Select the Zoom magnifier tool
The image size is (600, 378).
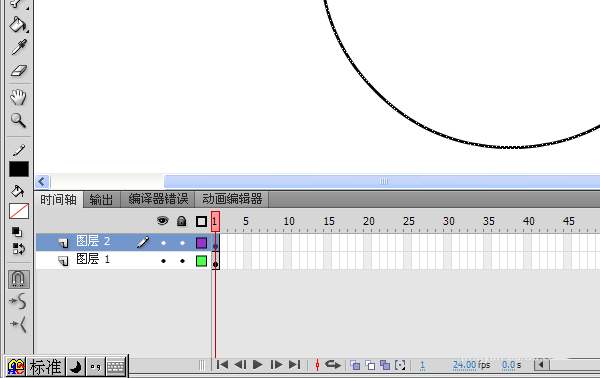coord(18,120)
